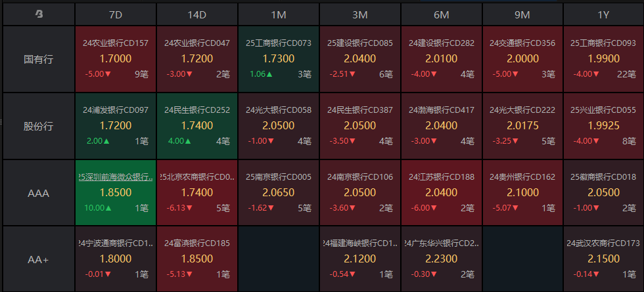This screenshot has width=644, height=292.
Task: Open the 24江苏银行CD188 quote cell
Action: 441,194
